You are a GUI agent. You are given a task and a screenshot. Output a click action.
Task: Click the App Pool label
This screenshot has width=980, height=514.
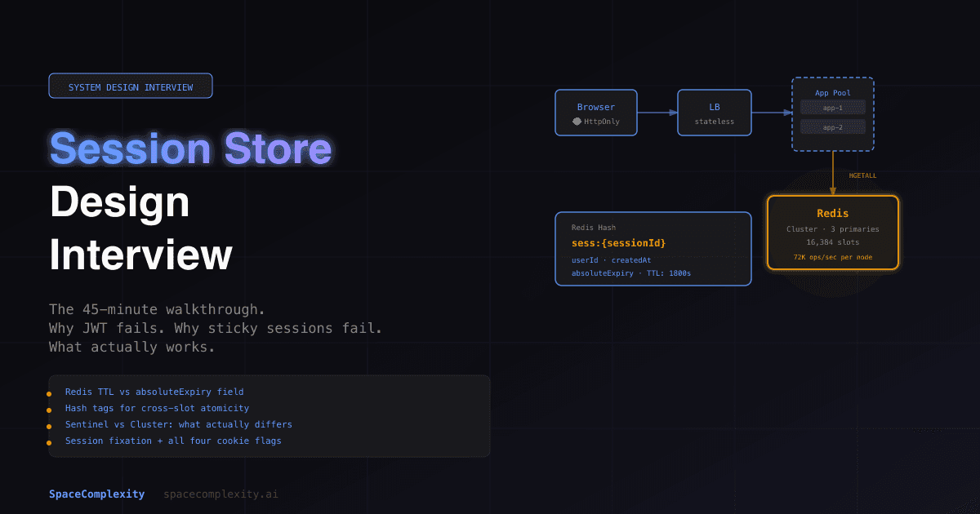click(x=832, y=93)
